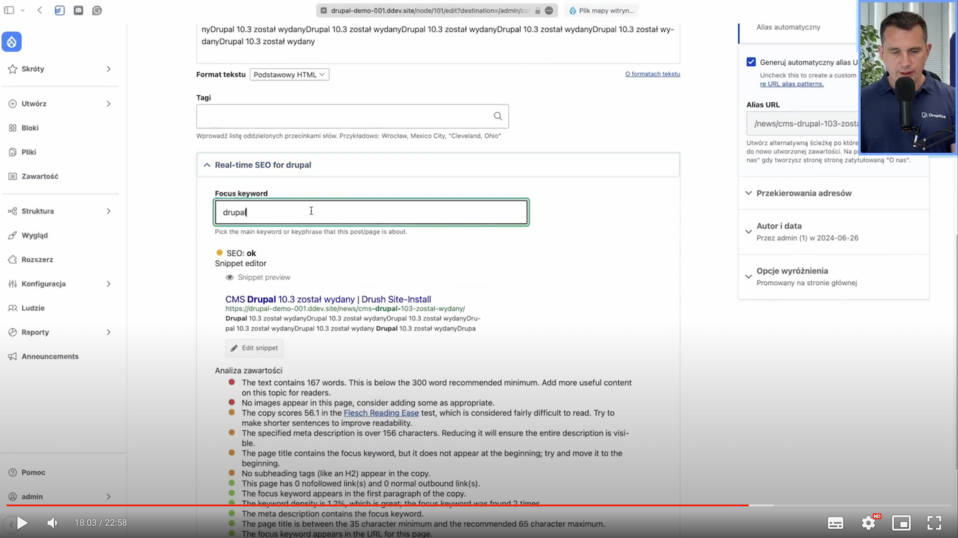Screen dimensions: 958x538
Task: Uncheck Generuj automatyczny alias URL checkbox
Action: point(751,62)
